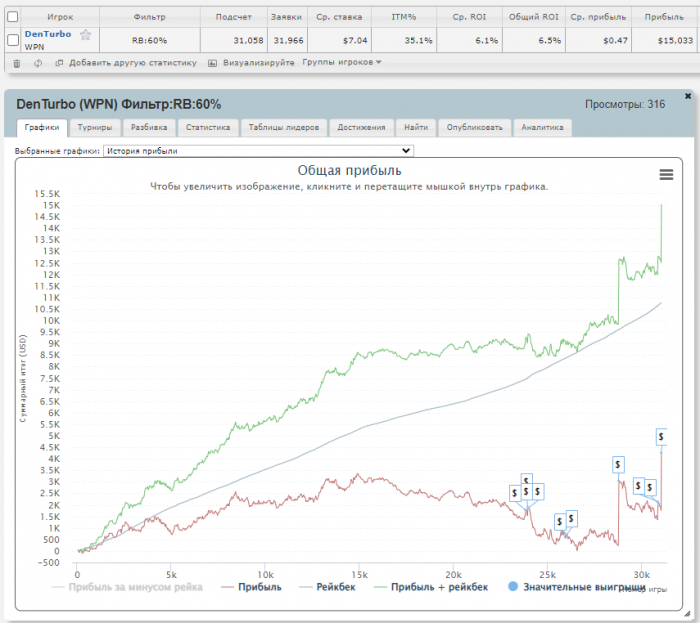Screen dimensions: 700x623
Task: Click the favorite star next to DenTurbo
Action: (85, 34)
